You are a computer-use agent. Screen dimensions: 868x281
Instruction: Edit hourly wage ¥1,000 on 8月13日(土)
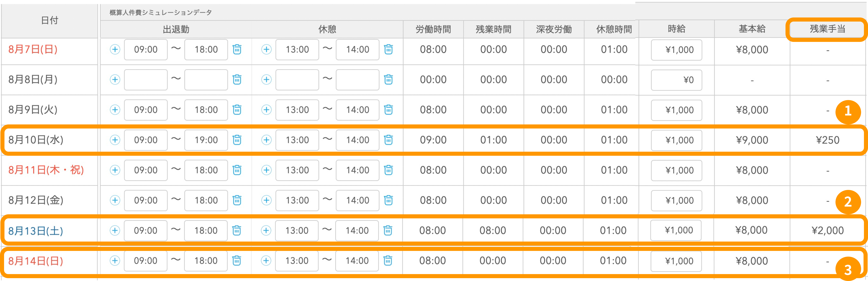coord(676,230)
